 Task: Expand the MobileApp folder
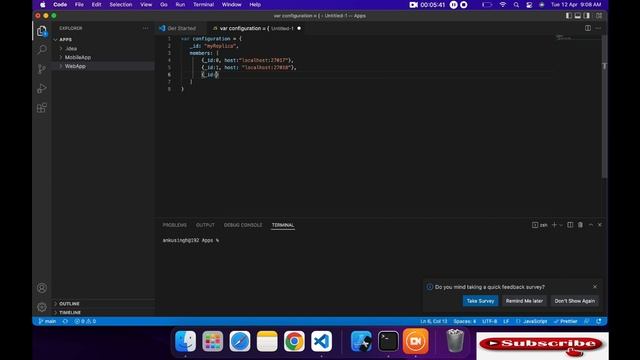click(x=103, y=58)
